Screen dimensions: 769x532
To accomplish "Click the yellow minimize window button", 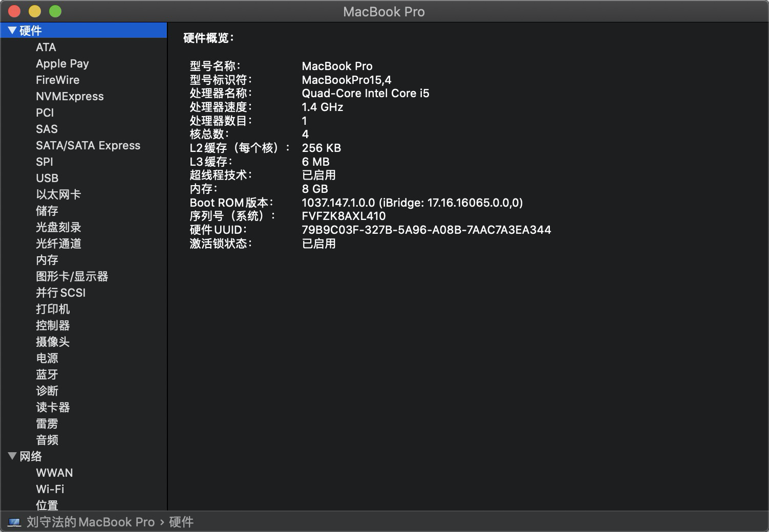I will click(34, 11).
